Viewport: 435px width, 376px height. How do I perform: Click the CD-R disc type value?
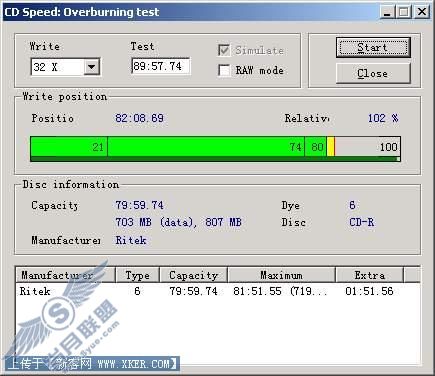click(362, 222)
